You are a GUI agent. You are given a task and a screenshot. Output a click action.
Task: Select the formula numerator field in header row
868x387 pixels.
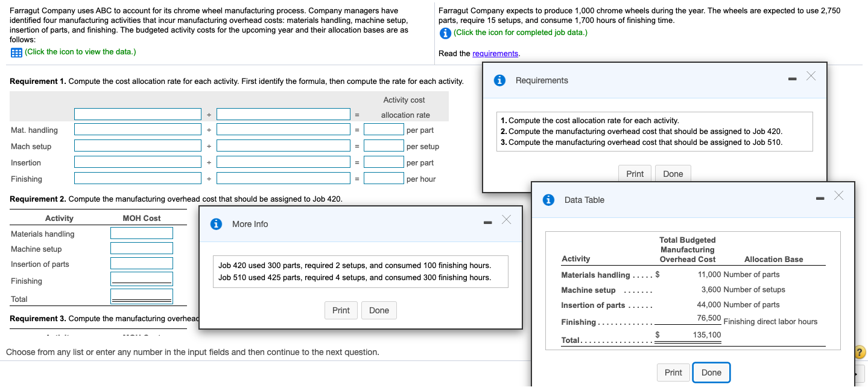point(138,114)
